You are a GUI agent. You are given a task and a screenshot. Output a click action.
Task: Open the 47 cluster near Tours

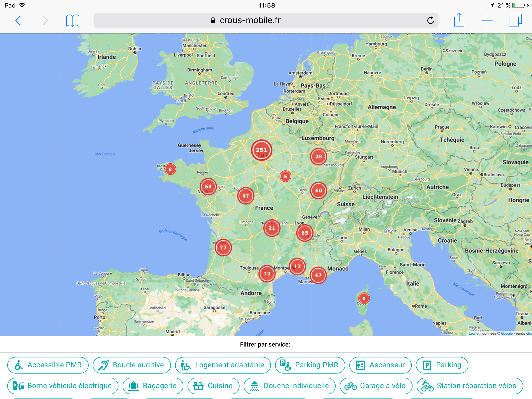(246, 196)
